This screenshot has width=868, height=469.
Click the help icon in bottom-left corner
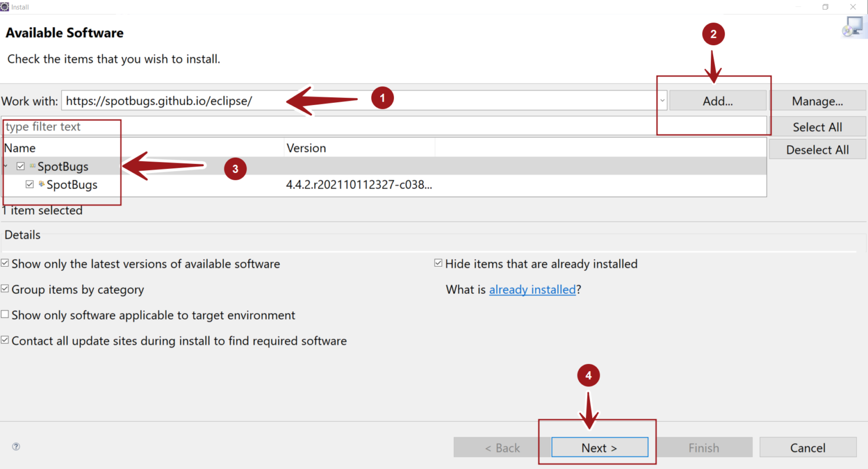coord(16,446)
